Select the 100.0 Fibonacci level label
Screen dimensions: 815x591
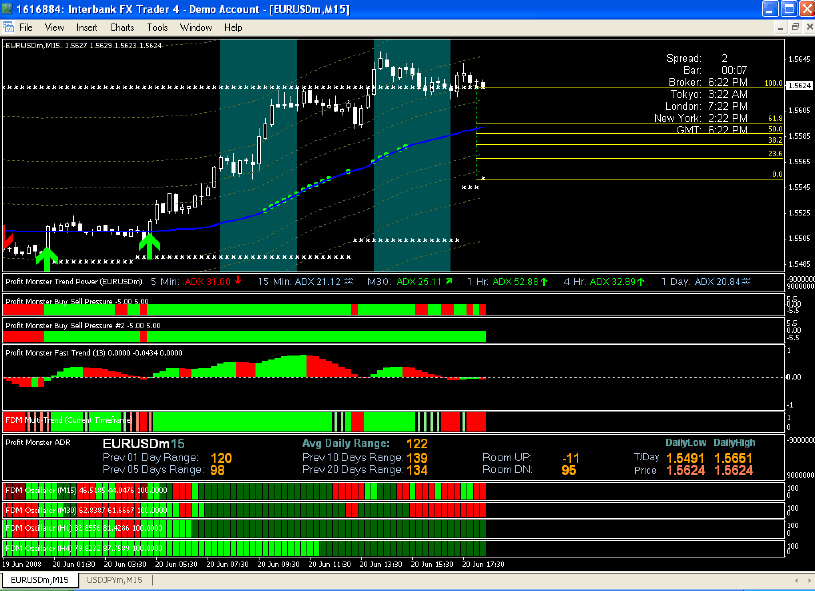[773, 83]
